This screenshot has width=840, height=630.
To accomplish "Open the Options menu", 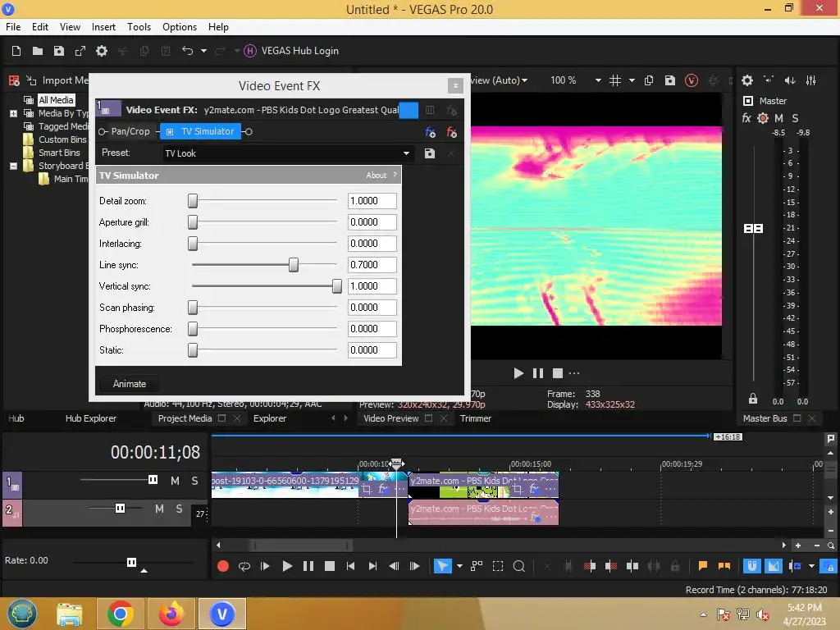I will [180, 27].
